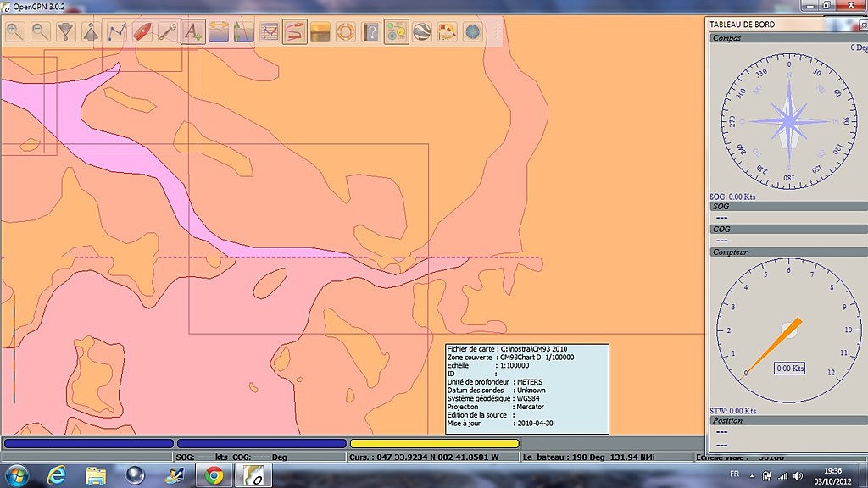The image size is (868, 488).
Task: Zoom out of the chart
Action: pyautogui.click(x=40, y=31)
